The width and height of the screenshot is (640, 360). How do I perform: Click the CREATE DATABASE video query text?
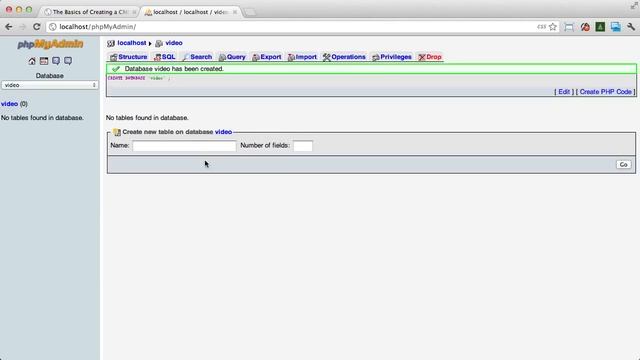139,78
